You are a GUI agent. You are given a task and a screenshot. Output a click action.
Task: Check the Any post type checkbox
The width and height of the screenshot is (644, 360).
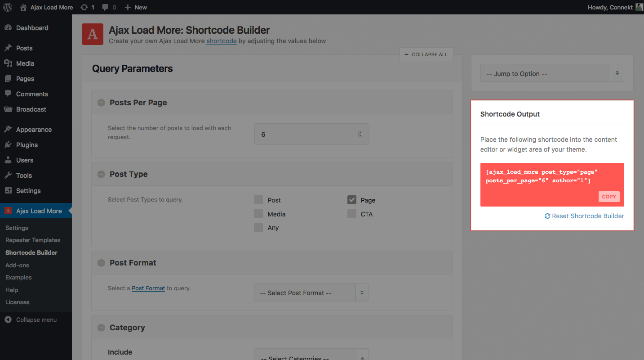258,228
